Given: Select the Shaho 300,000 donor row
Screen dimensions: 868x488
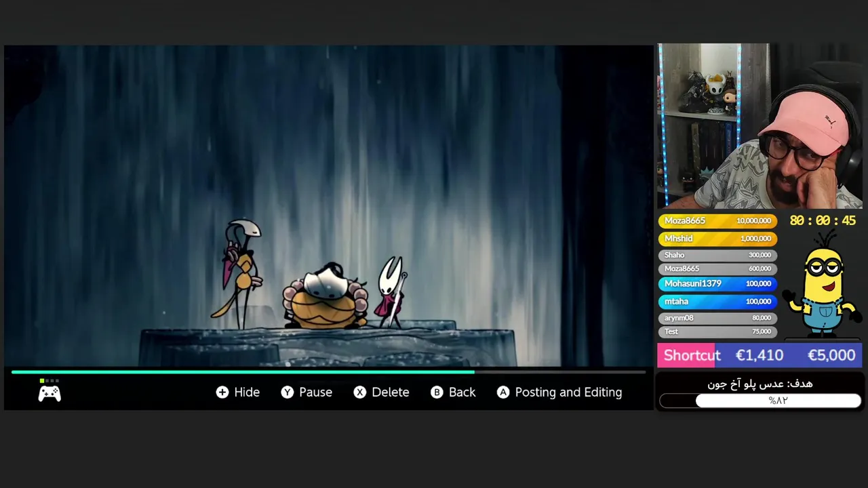Looking at the screenshot, I should coord(717,255).
